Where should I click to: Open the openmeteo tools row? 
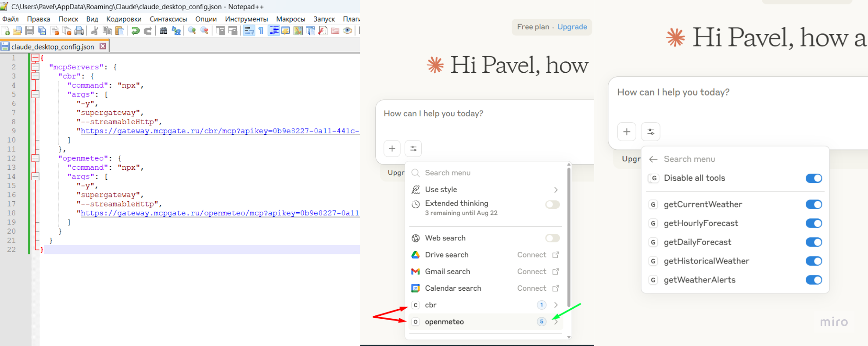(485, 322)
